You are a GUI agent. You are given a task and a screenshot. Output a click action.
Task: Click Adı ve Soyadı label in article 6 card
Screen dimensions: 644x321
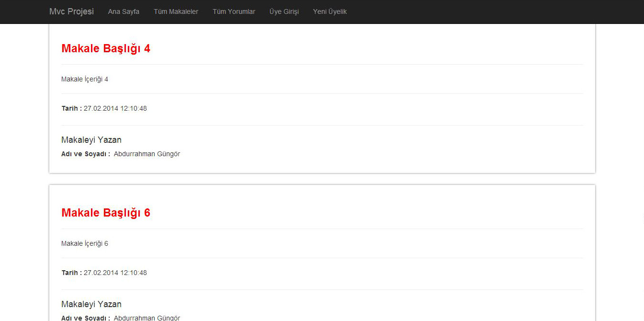pos(86,318)
